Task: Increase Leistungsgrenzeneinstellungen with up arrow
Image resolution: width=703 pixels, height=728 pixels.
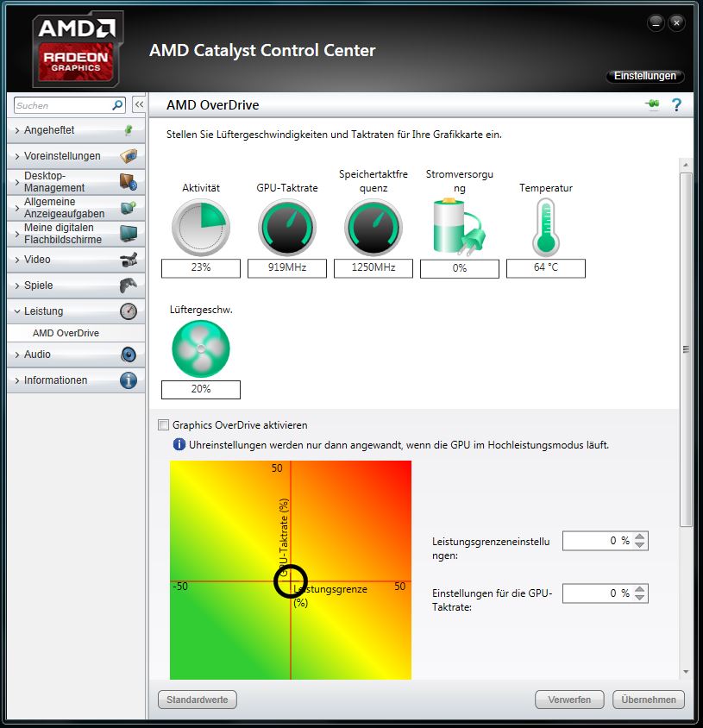Action: pos(640,537)
